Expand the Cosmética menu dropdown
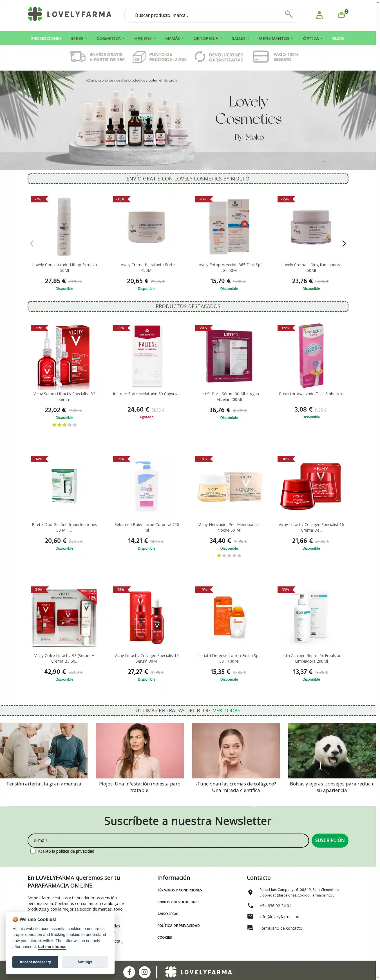 (110, 39)
